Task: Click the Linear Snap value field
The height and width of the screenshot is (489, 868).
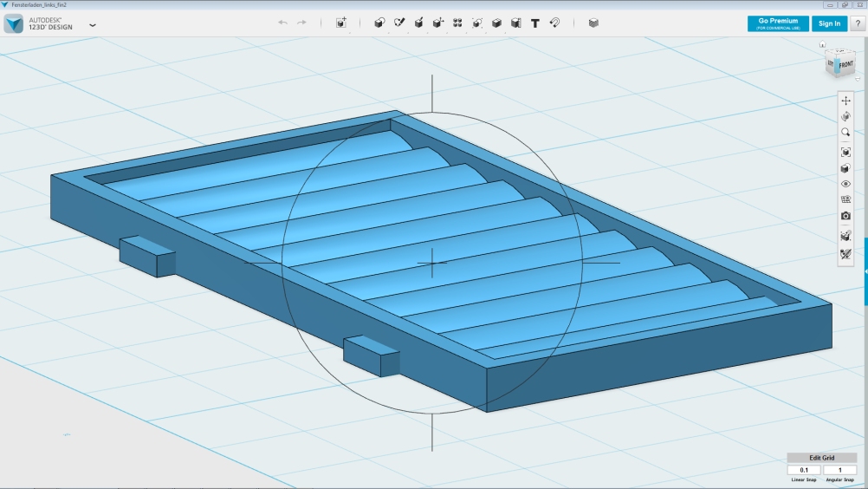Action: 804,470
